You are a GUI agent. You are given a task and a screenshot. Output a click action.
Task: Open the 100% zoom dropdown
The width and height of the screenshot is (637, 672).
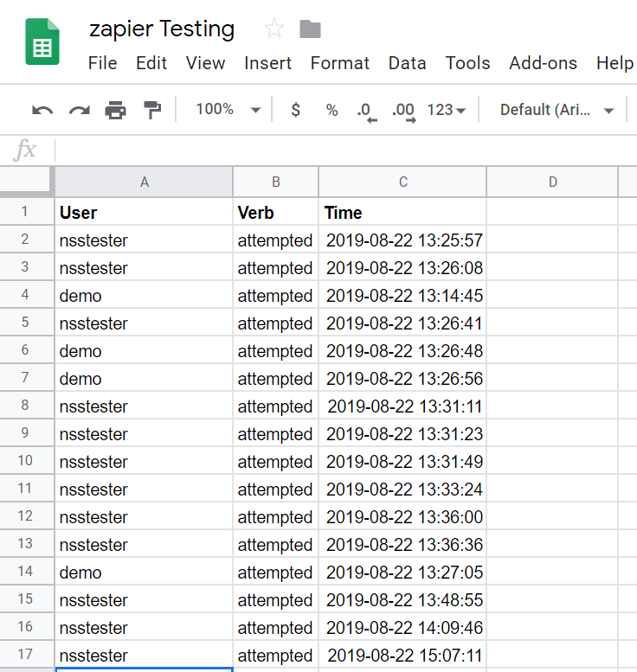click(x=228, y=110)
